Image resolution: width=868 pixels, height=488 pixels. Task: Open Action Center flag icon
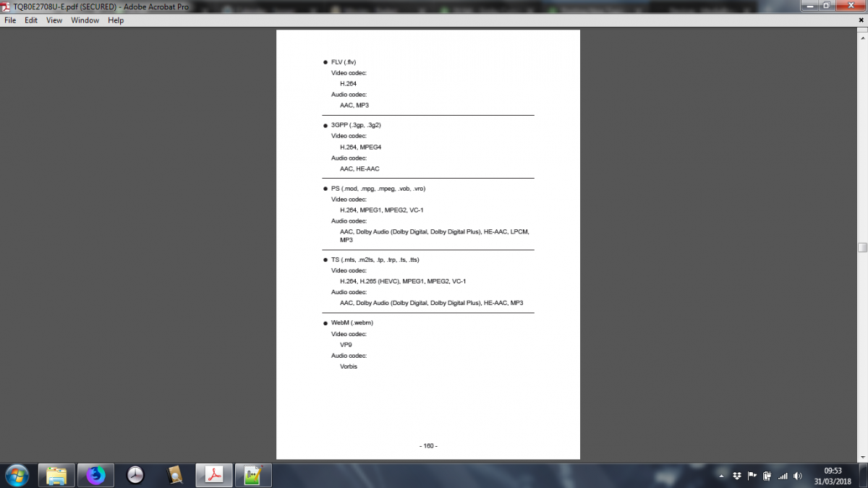point(752,476)
